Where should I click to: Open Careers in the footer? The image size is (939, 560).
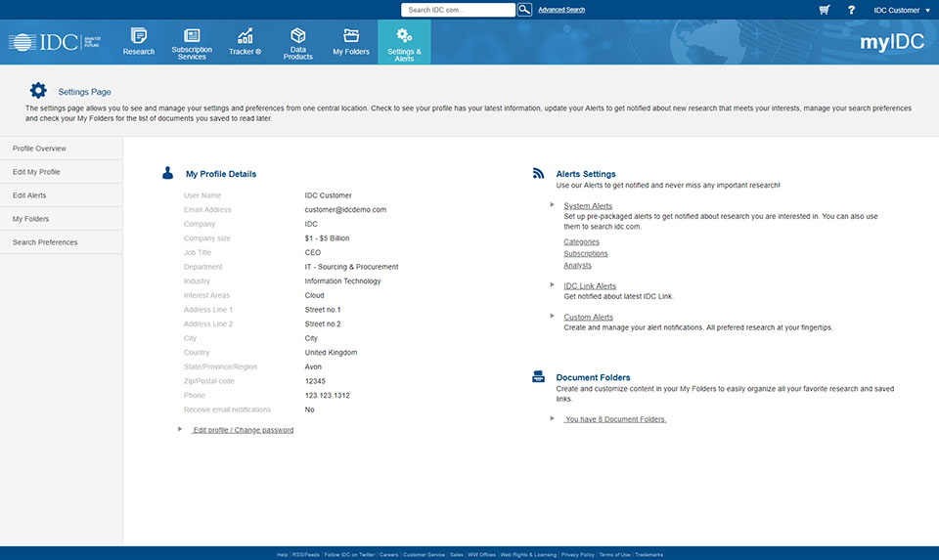pyautogui.click(x=388, y=554)
